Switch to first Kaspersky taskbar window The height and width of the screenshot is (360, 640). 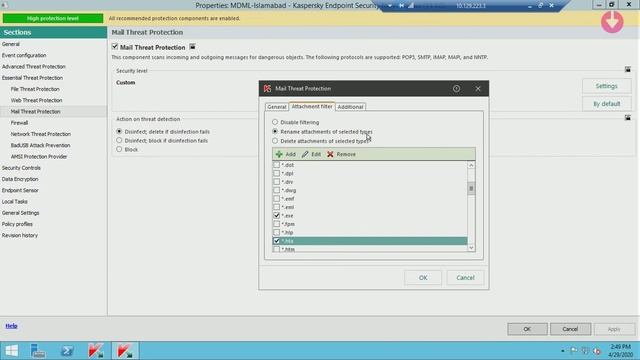pos(96,351)
